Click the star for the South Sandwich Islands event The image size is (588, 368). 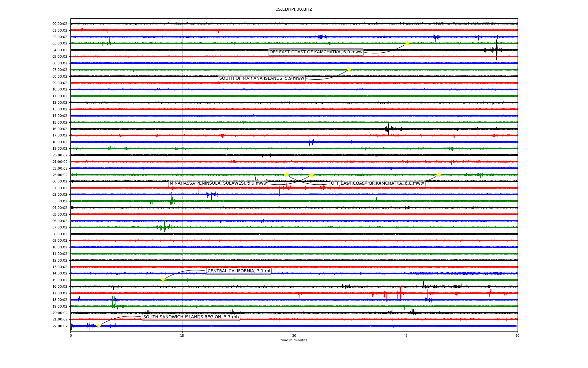pos(99,326)
